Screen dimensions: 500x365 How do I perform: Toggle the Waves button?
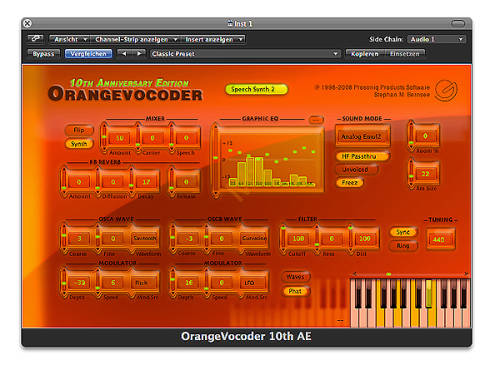[x=295, y=277]
